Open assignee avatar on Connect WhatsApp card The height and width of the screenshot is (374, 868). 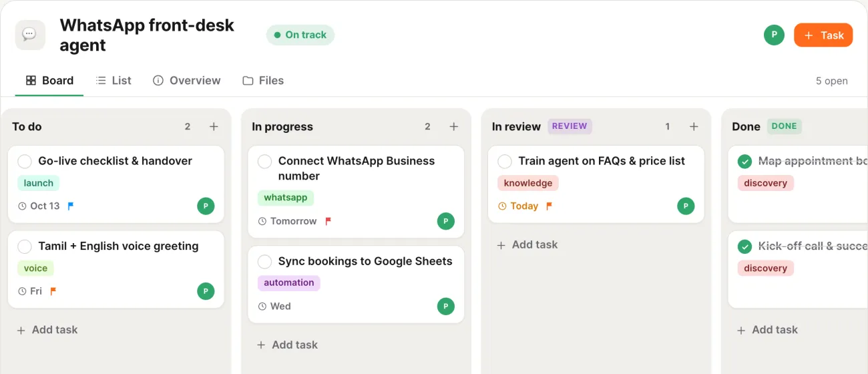pyautogui.click(x=446, y=221)
